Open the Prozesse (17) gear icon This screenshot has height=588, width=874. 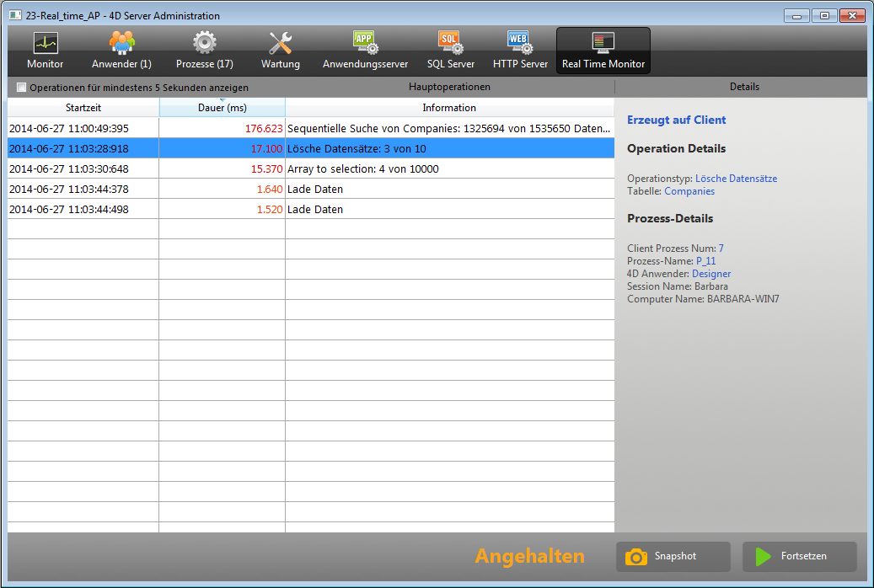tap(205, 44)
